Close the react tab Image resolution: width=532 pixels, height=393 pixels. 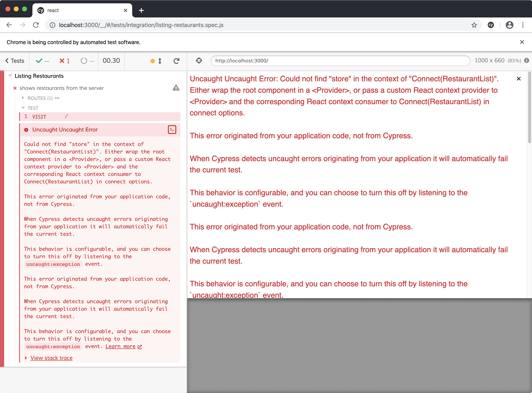click(126, 10)
